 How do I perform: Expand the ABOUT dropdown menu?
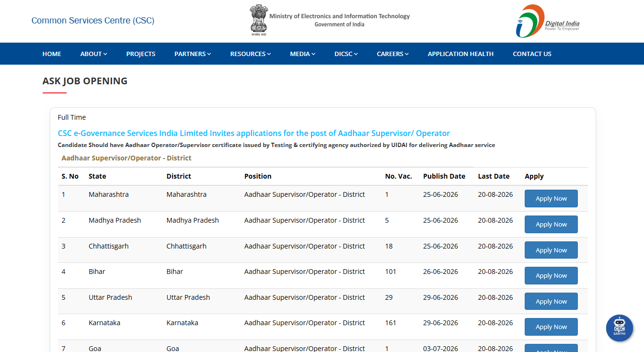pos(93,54)
